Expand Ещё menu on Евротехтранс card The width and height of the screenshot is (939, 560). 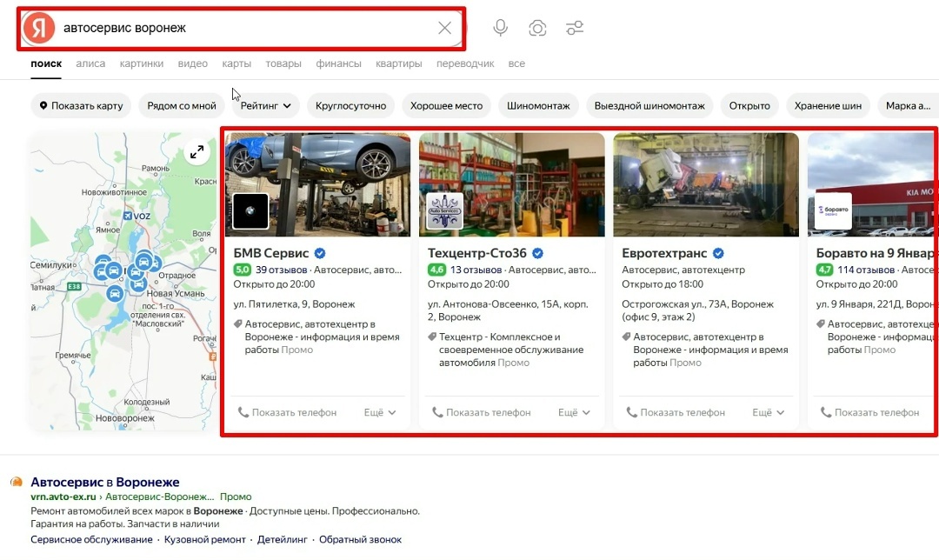(768, 412)
